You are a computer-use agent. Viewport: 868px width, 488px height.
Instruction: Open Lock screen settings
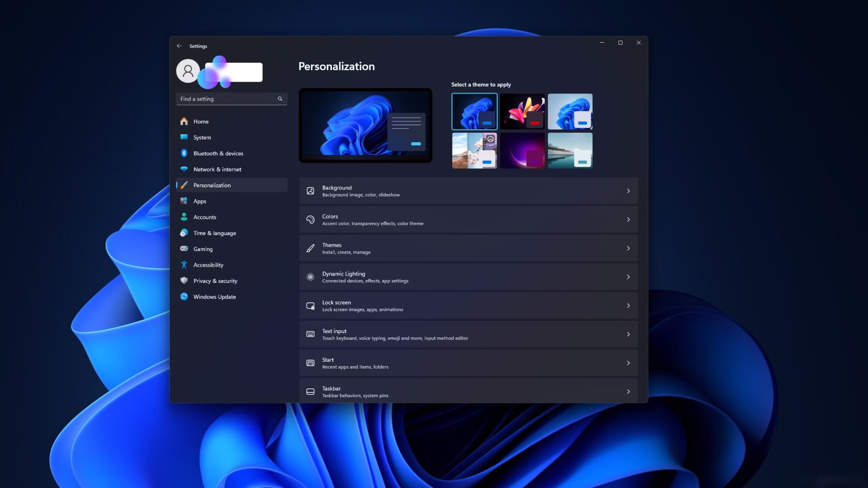coord(468,306)
